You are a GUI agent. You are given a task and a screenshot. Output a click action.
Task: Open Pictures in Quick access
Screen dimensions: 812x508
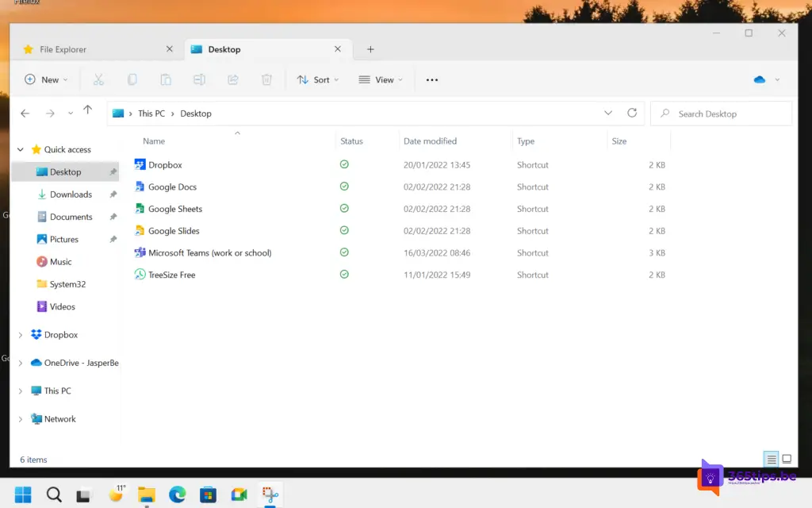[65, 239]
